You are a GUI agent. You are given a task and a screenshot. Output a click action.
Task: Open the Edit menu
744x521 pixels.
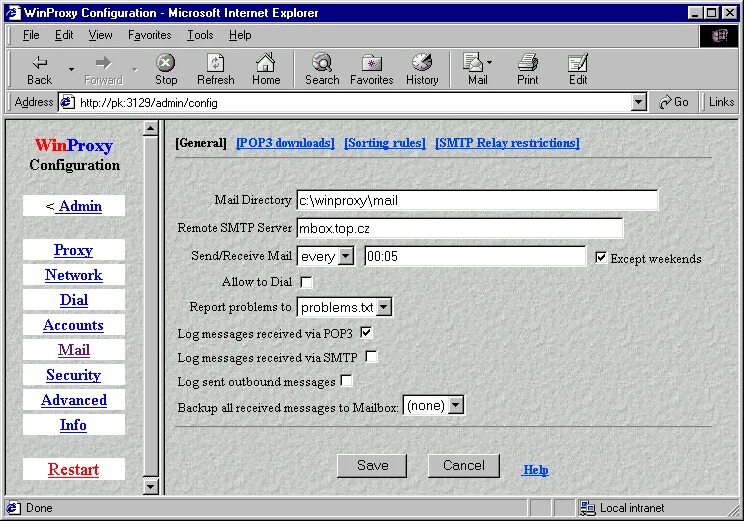(64, 35)
